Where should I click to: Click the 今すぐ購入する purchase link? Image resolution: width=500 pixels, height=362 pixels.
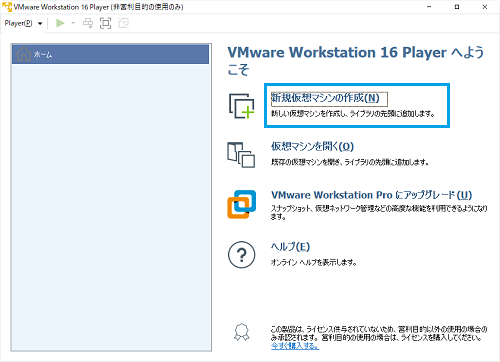(295, 346)
